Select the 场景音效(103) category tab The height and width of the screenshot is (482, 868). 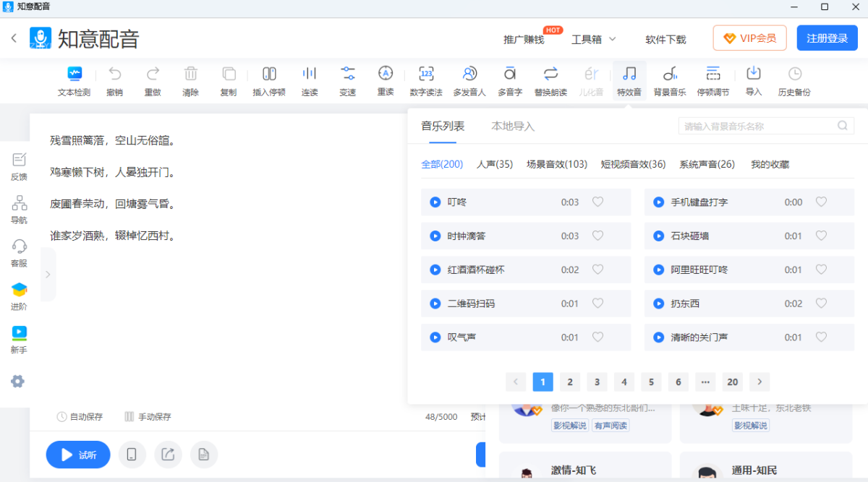click(x=556, y=164)
